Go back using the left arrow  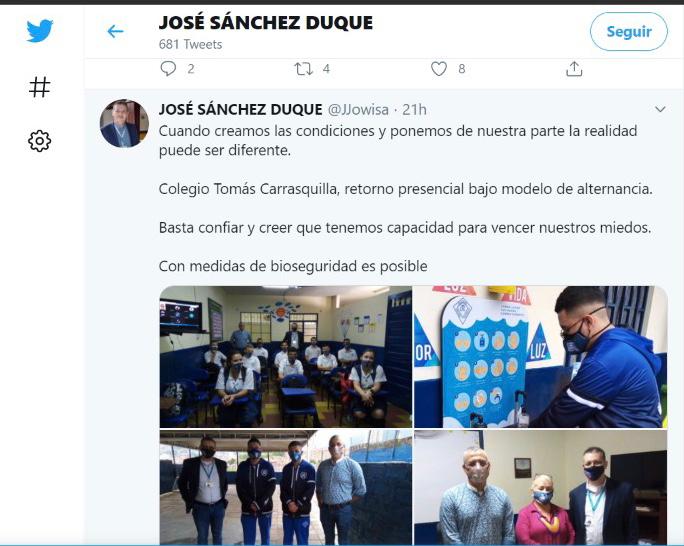click(x=115, y=31)
